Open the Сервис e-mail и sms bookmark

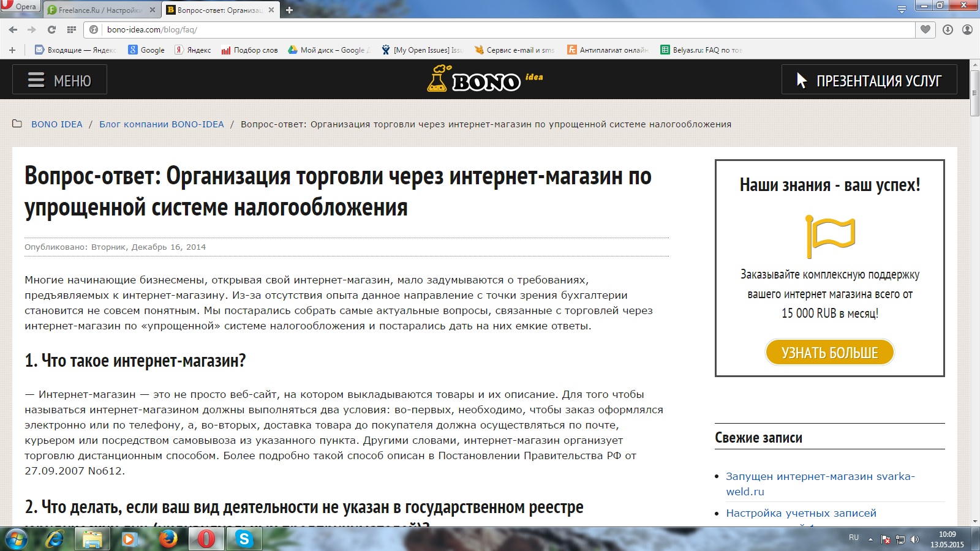(x=514, y=50)
